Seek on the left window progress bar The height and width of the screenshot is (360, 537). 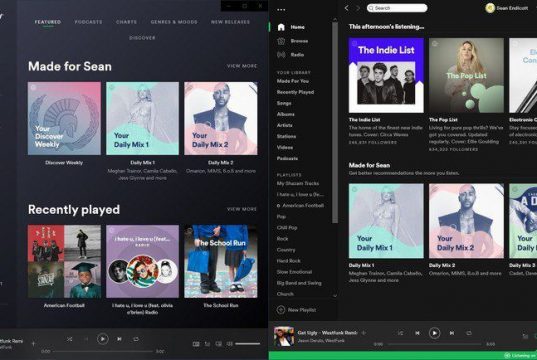102,351
